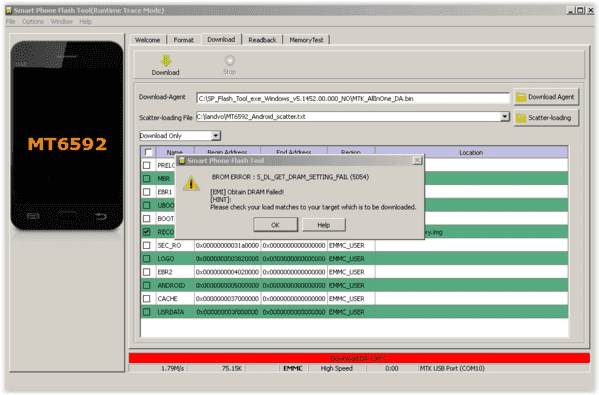The width and height of the screenshot is (599, 395).
Task: Open the Options menu
Action: pos(33,22)
